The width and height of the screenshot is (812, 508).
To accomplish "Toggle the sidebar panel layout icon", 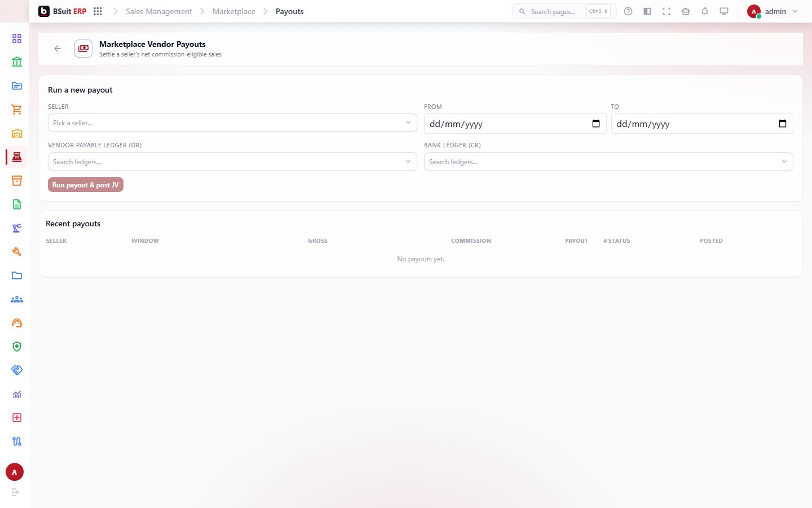I will (647, 11).
